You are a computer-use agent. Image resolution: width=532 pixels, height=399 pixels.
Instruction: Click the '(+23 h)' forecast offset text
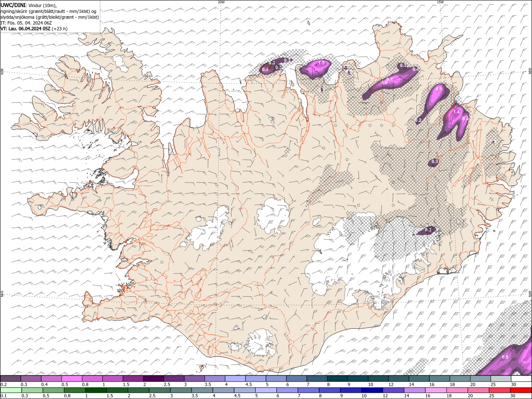pos(60,29)
